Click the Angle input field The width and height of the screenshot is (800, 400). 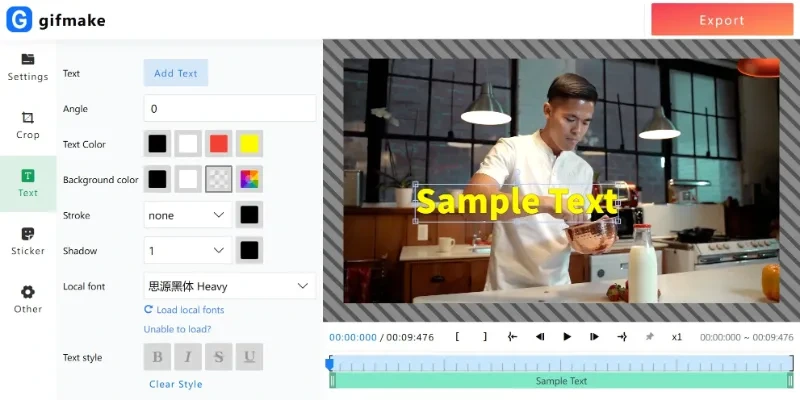(x=230, y=108)
